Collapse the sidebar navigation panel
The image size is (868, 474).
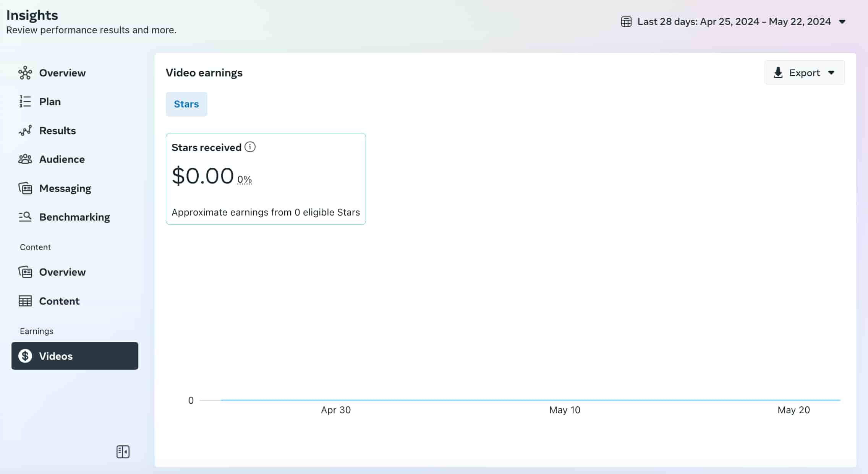(x=123, y=452)
